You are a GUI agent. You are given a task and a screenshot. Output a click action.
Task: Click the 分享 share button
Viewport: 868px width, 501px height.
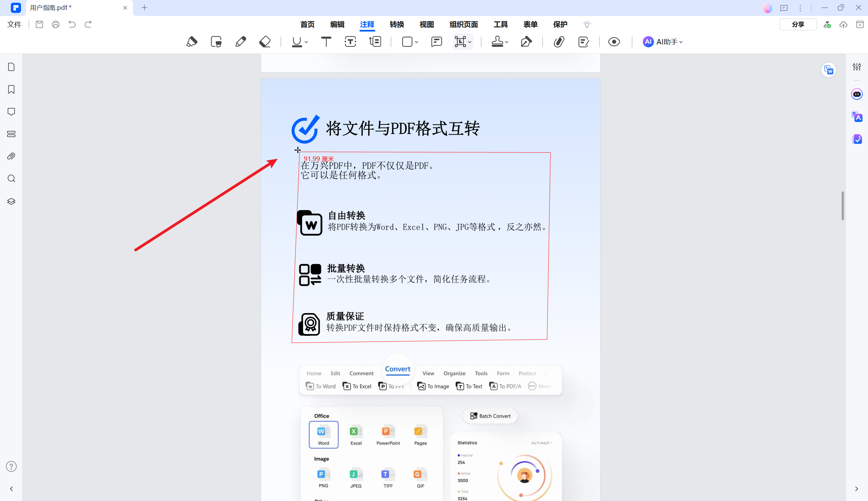coord(797,24)
